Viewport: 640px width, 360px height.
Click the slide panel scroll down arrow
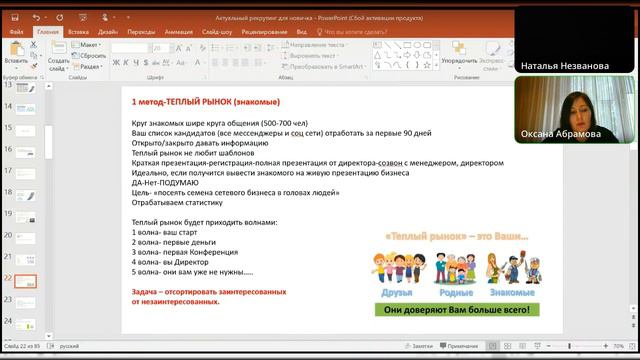[49, 336]
